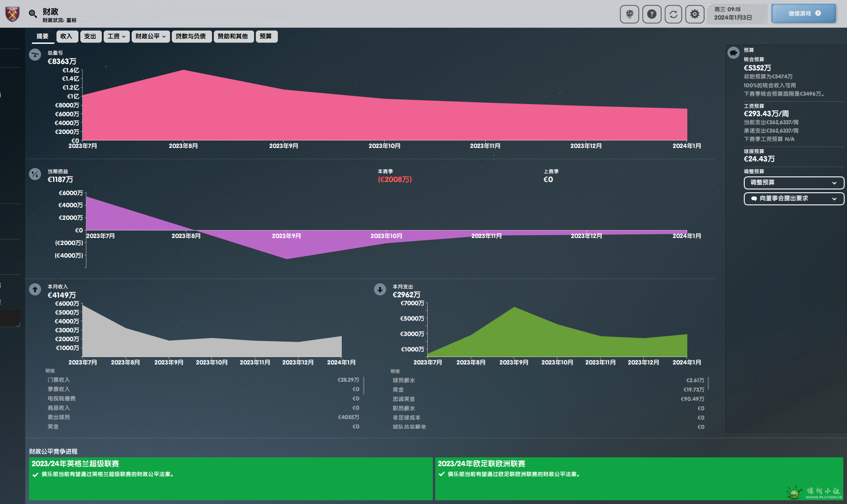Expand the 财政公平 fair play dropdown
This screenshot has height=504, width=847.
coord(150,36)
